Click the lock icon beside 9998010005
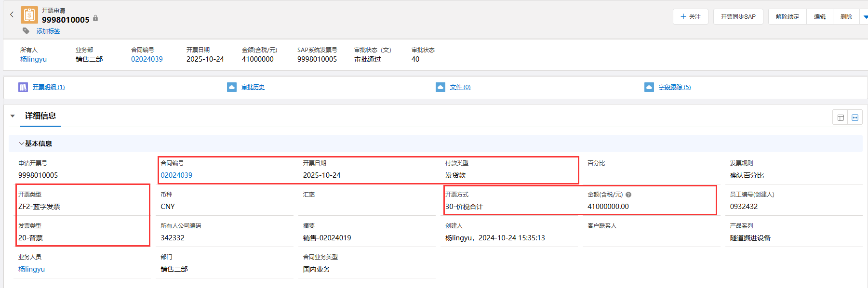868x288 pixels. (x=95, y=18)
